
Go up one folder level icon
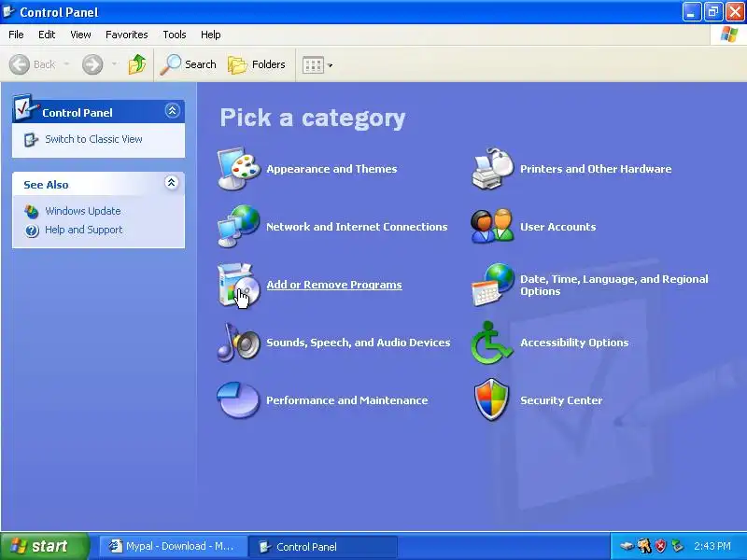[x=137, y=64]
